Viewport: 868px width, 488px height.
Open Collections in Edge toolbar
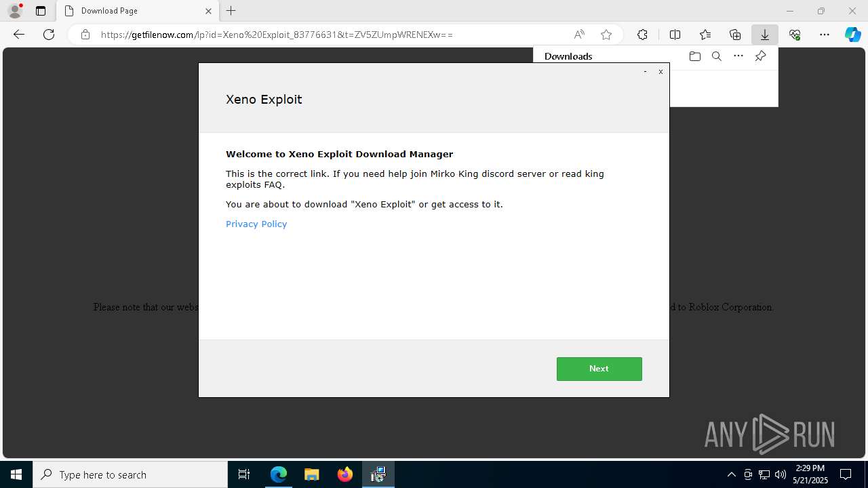coord(735,35)
